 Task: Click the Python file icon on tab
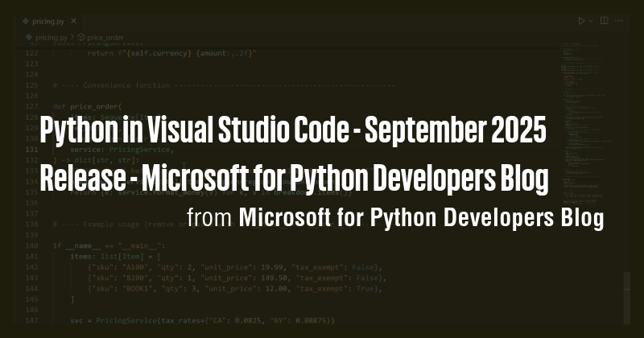26,21
